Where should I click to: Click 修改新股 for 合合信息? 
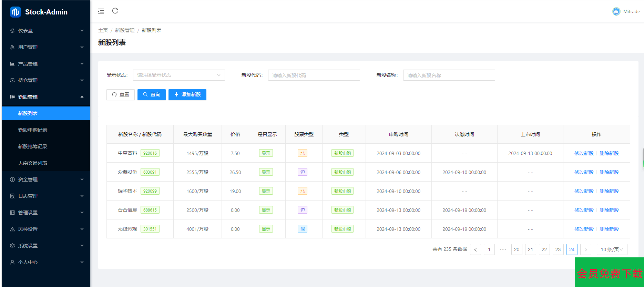(584, 210)
